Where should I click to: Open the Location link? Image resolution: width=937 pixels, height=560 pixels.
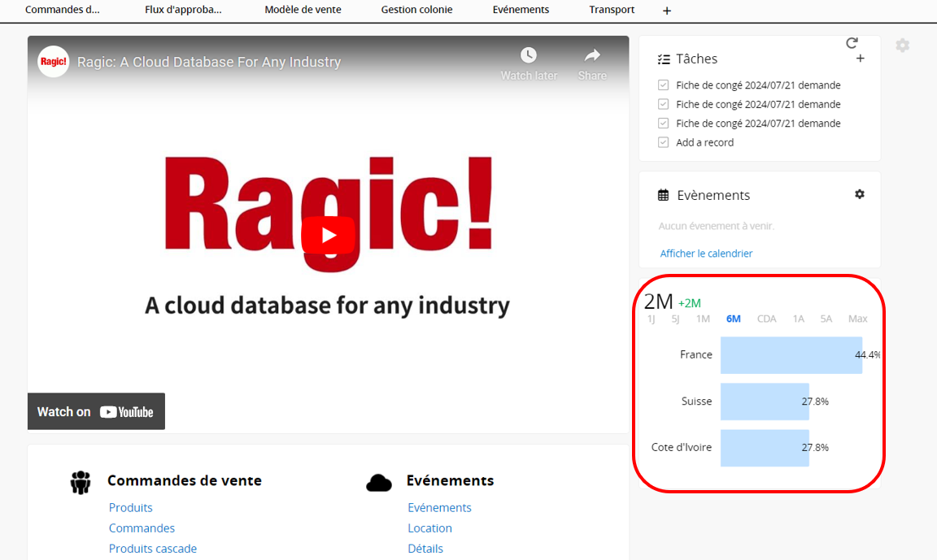coord(429,528)
